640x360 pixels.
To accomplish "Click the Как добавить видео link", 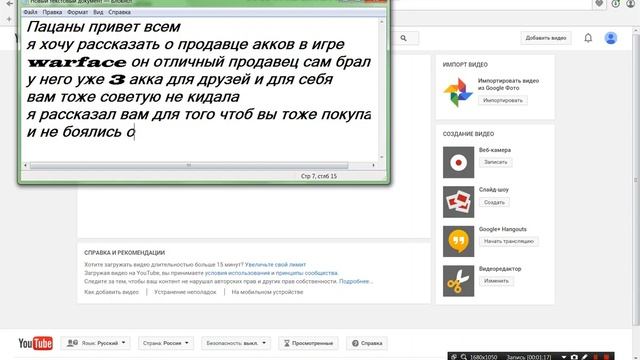I will (x=111, y=292).
